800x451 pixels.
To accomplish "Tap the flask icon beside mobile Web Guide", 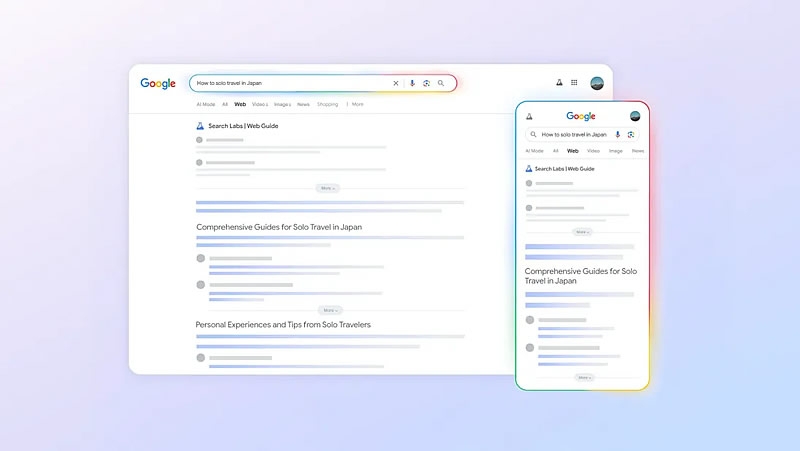I will 529,168.
